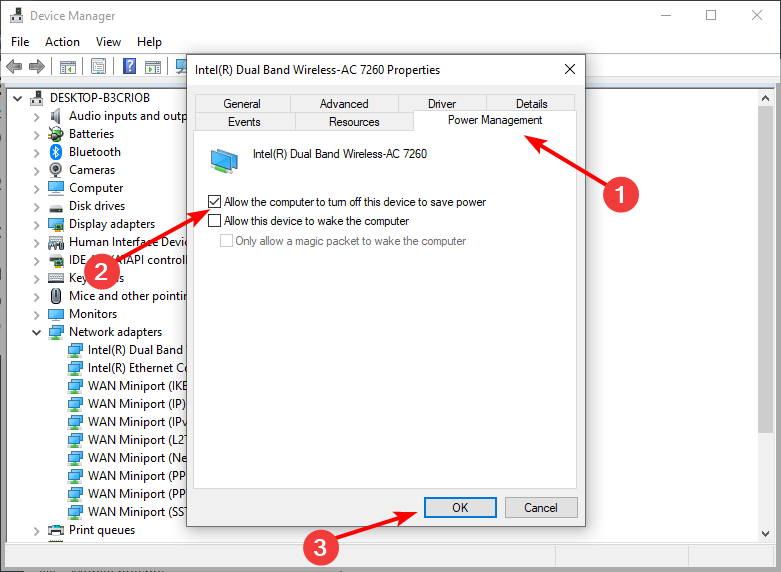Click the Audio inputs speaker icon
This screenshot has height=572, width=781.
(55, 116)
